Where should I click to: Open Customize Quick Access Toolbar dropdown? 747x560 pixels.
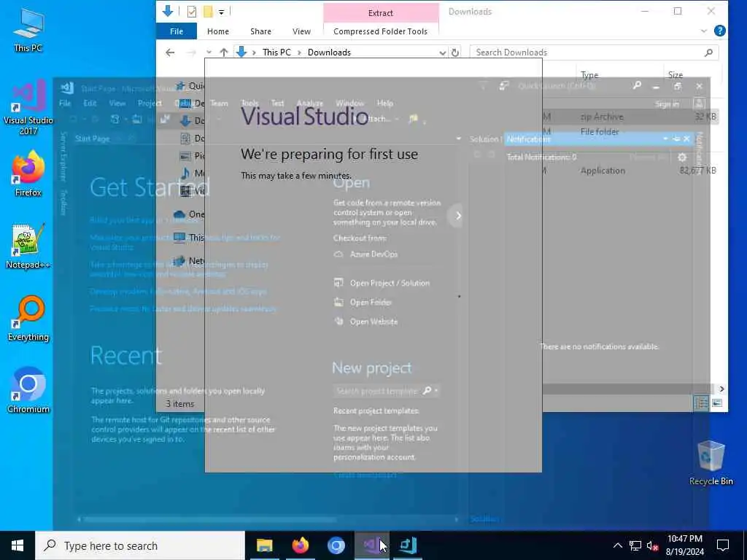pos(222,12)
